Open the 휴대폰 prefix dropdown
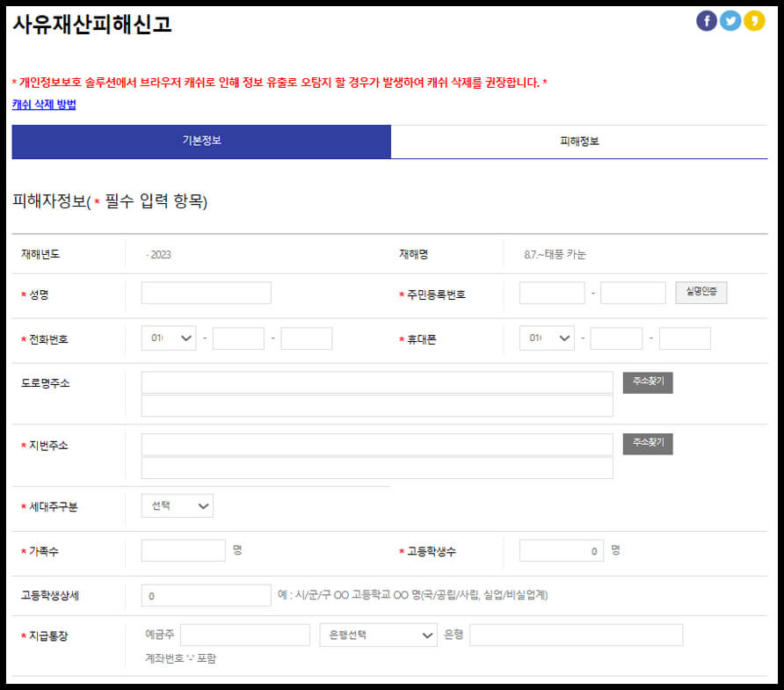This screenshot has width=784, height=690. 547,338
